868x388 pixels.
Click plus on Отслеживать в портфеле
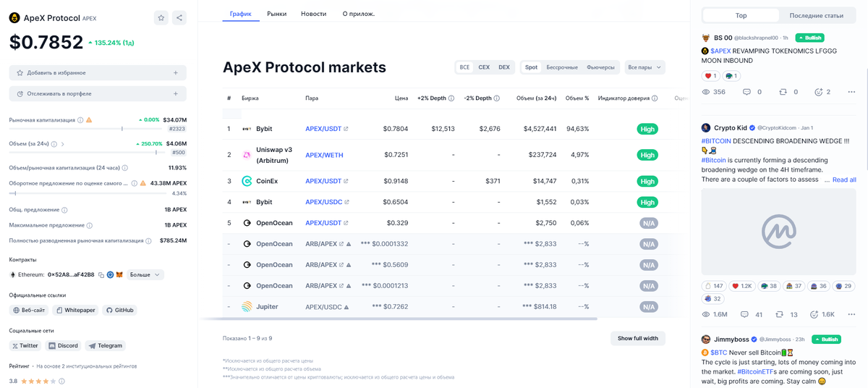click(176, 93)
